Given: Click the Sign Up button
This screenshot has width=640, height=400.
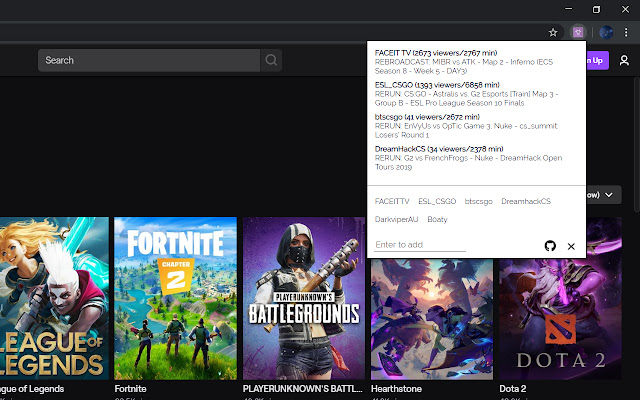Looking at the screenshot, I should (598, 60).
